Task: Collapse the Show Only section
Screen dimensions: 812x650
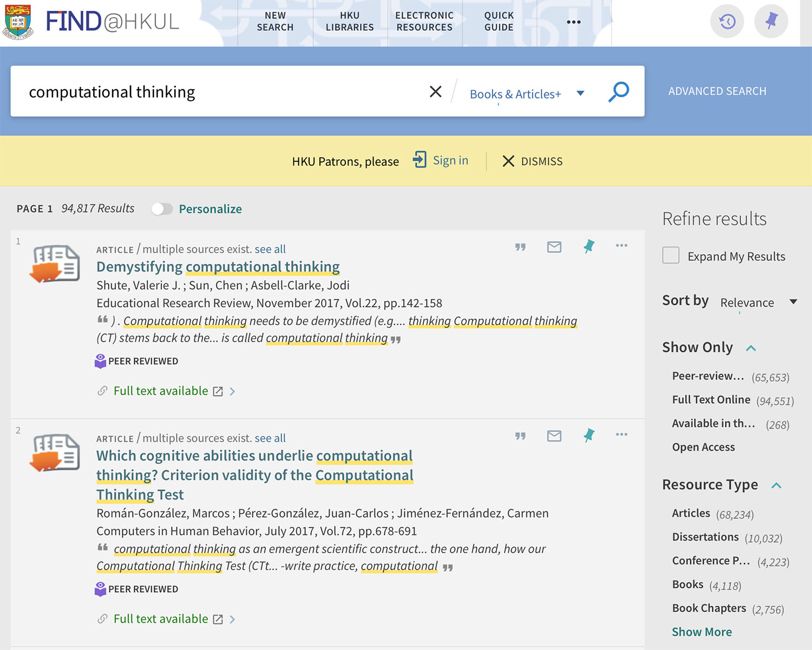Action: (751, 348)
